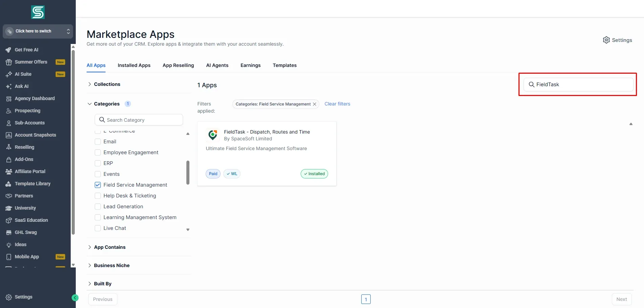Click the Affiliate Portal icon
The image size is (644, 308).
pos(9,171)
